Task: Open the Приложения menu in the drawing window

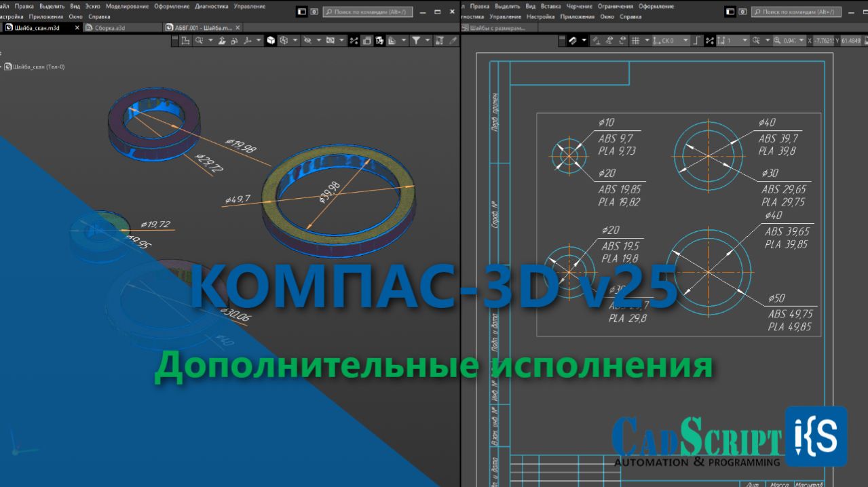Action: pos(579,16)
